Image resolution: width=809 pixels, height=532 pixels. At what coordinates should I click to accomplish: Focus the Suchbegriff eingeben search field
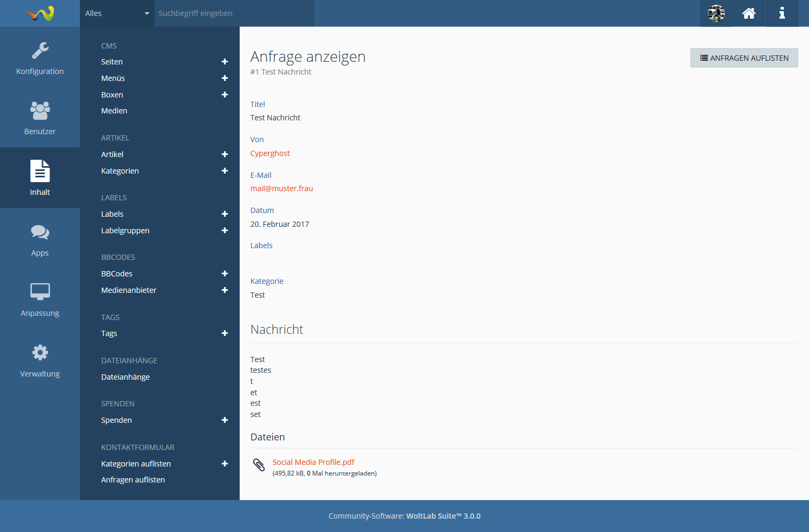point(234,13)
